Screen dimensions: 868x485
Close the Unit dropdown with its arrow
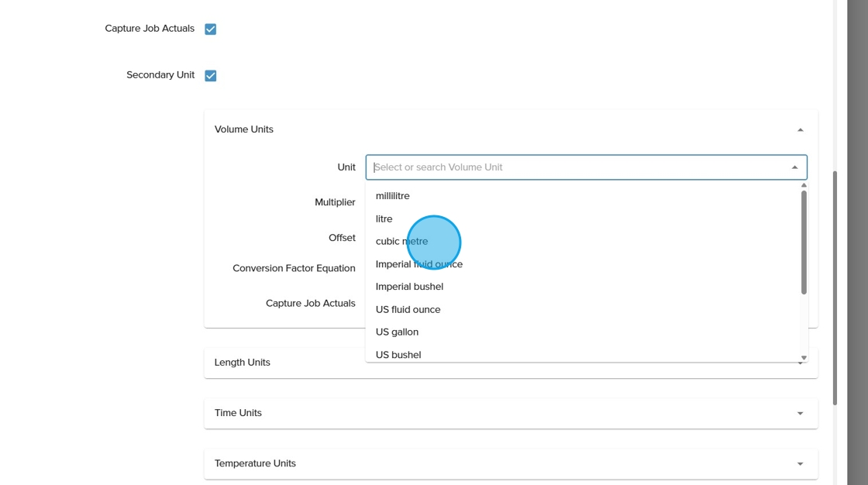point(794,167)
